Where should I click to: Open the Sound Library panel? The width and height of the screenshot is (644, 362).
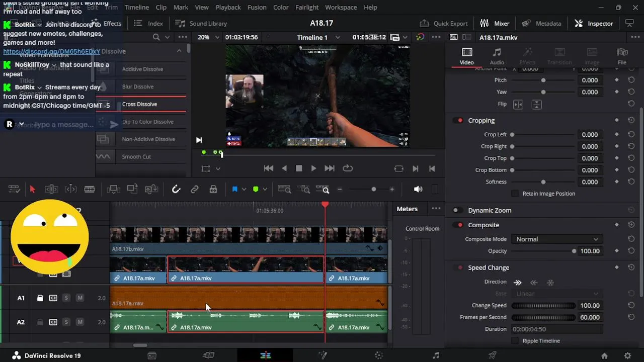coord(201,24)
